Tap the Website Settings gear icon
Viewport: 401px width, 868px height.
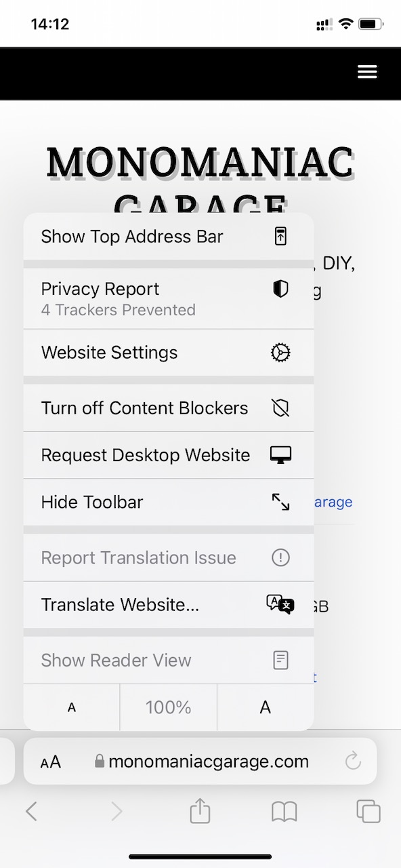point(280,353)
